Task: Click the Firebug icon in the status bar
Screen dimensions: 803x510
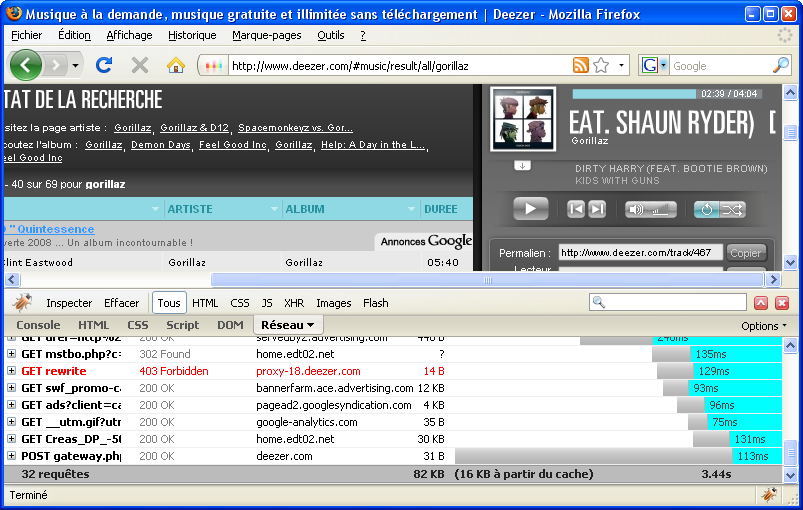Action: coord(768,495)
